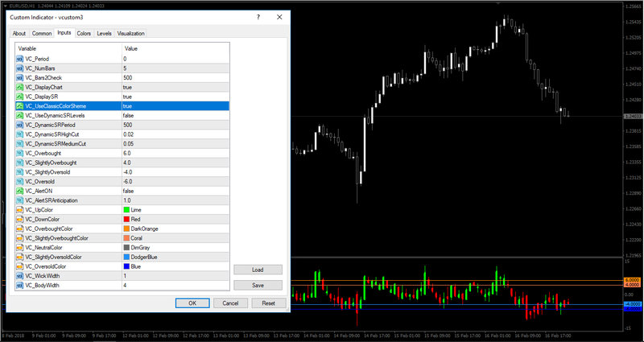Click the 6.0000 orange level label

(x=632, y=279)
